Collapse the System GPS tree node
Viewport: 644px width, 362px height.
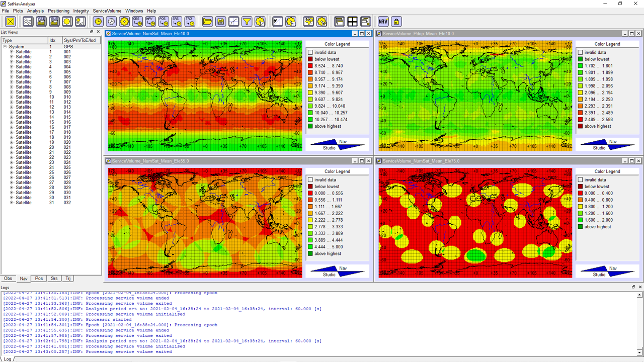(x=5, y=47)
